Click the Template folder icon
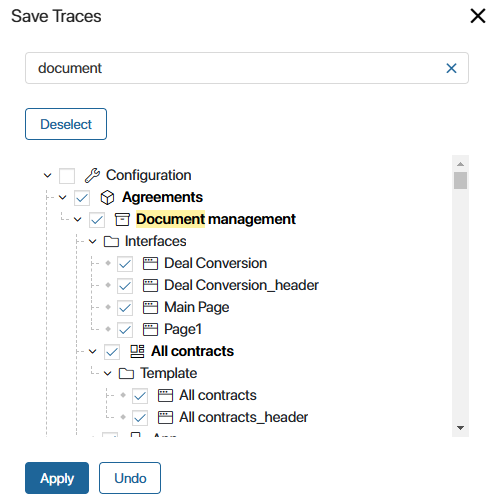 pos(126,373)
